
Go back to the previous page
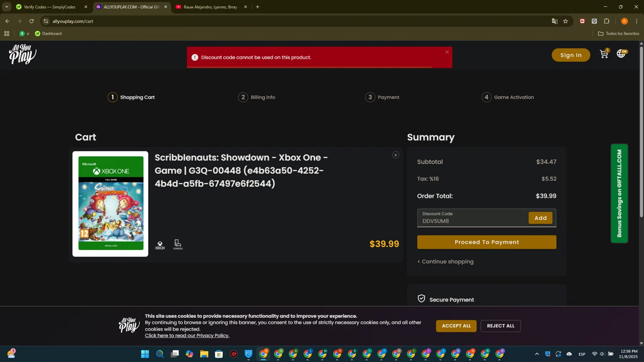[x=7, y=21]
